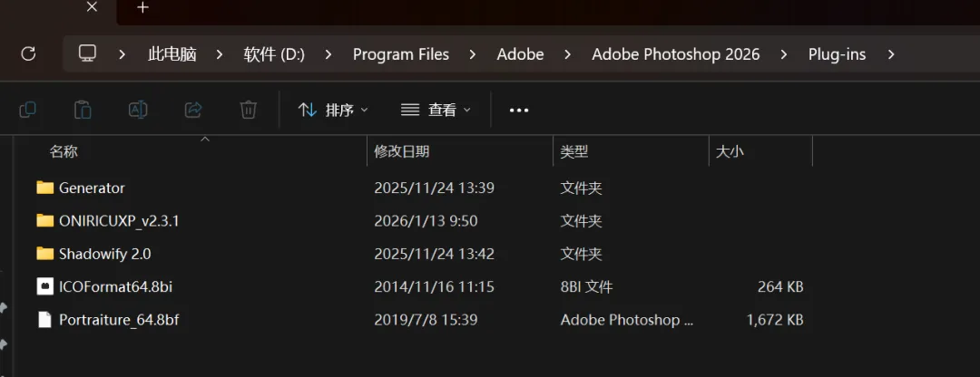The width and height of the screenshot is (980, 377).
Task: Sort by the 修改日期 column header
Action: pos(401,151)
